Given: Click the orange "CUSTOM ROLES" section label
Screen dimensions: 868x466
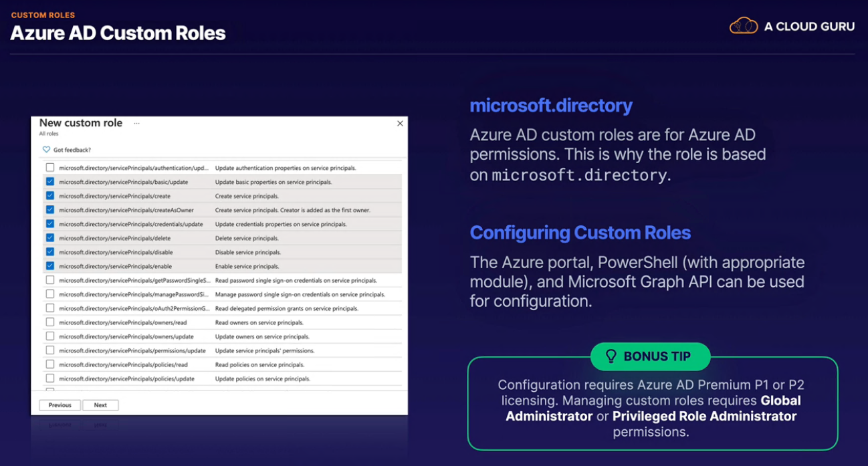Looking at the screenshot, I should click(43, 15).
